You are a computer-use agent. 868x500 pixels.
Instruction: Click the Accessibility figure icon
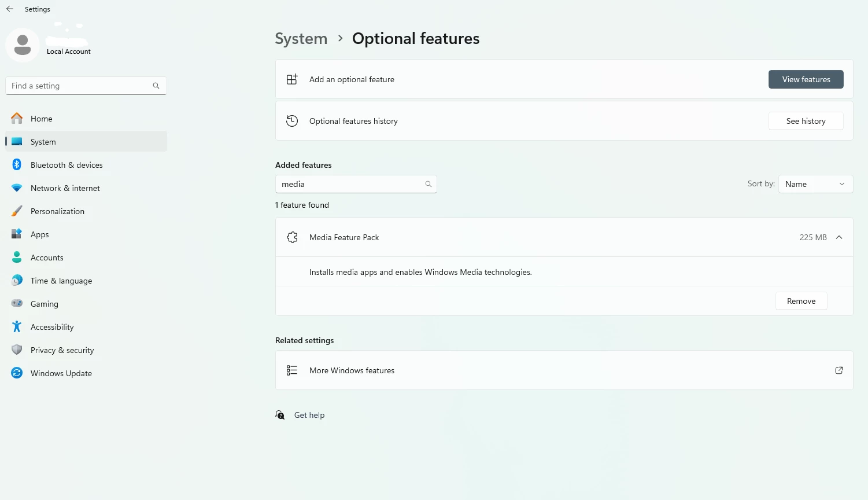(x=17, y=327)
